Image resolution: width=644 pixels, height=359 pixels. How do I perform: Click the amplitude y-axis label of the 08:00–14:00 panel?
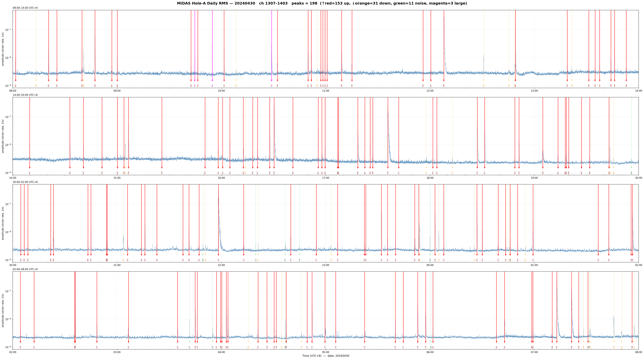tap(3, 49)
